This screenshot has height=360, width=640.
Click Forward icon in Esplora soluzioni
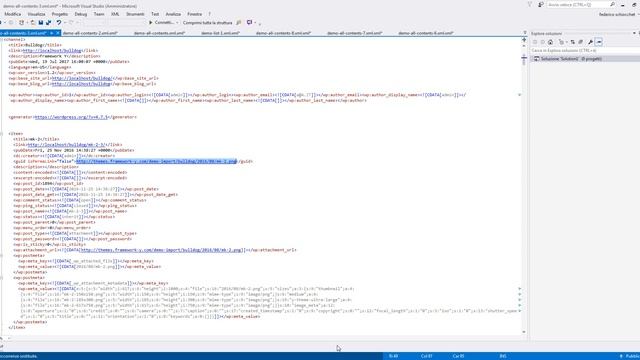point(542,42)
